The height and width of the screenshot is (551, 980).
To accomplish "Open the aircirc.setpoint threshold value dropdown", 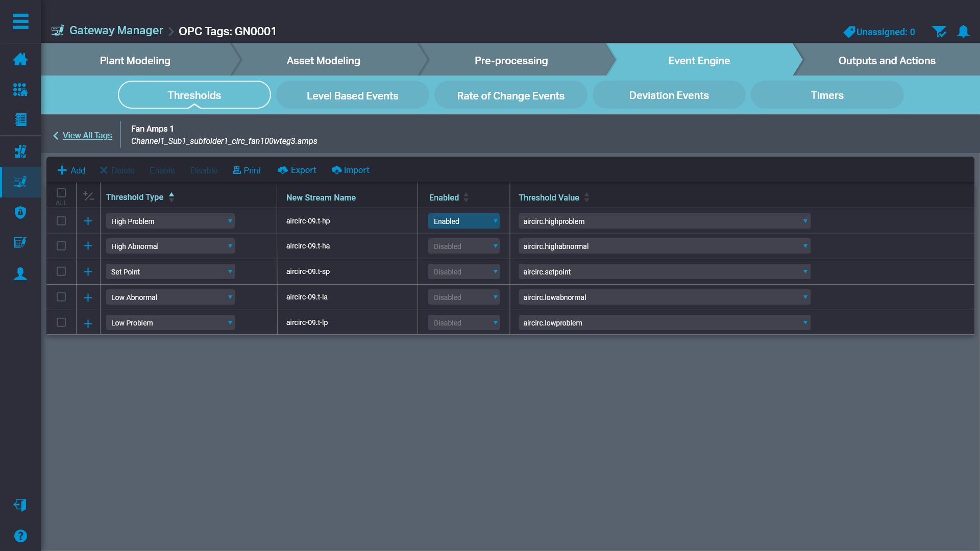I will 665,271.
